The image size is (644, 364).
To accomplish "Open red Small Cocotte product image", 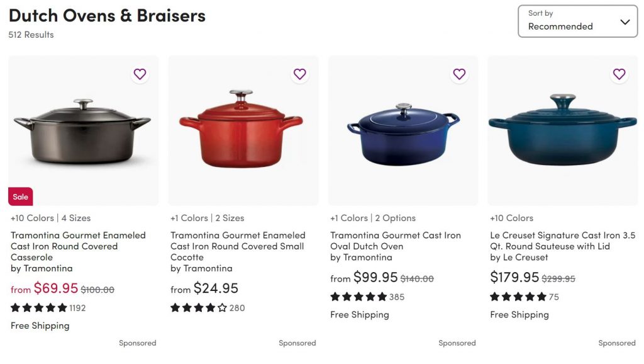I will (243, 130).
